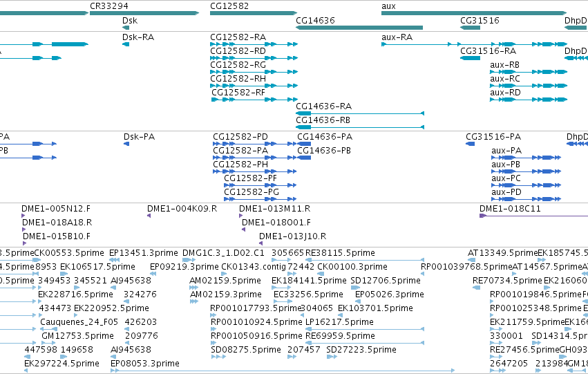588x374 pixels.
Task: Open the DMG1C.3_1.D02.C1 EST label
Action: 223,253
